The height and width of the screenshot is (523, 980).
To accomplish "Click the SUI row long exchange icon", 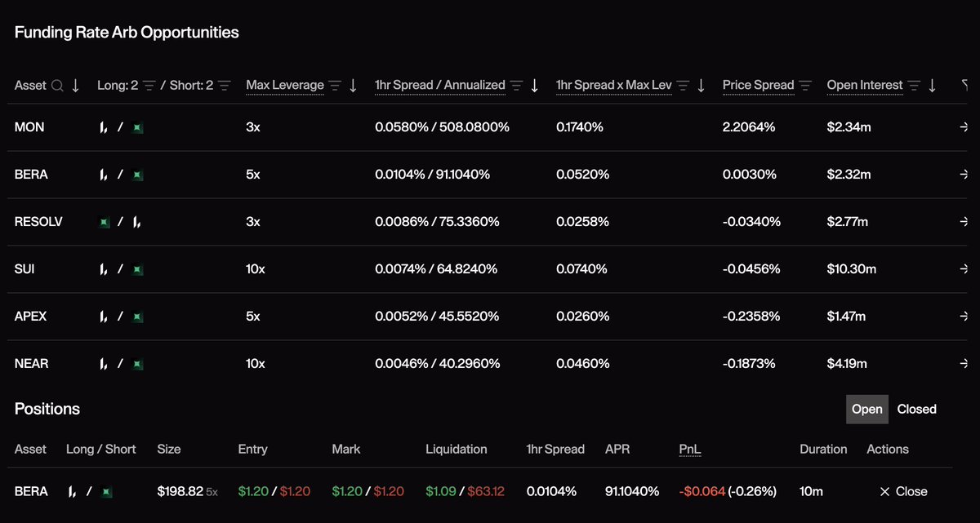I will 104,269.
